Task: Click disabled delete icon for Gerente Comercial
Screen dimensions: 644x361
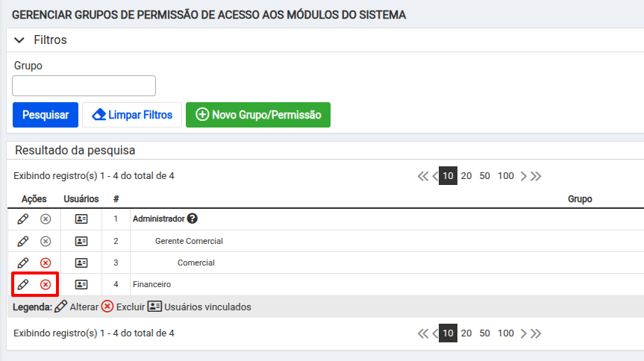Action: click(46, 241)
